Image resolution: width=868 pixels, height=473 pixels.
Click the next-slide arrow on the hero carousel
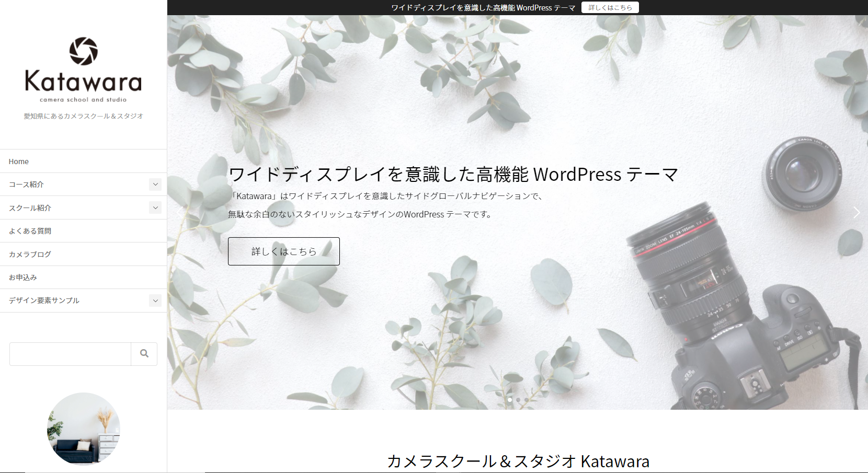[x=856, y=213]
